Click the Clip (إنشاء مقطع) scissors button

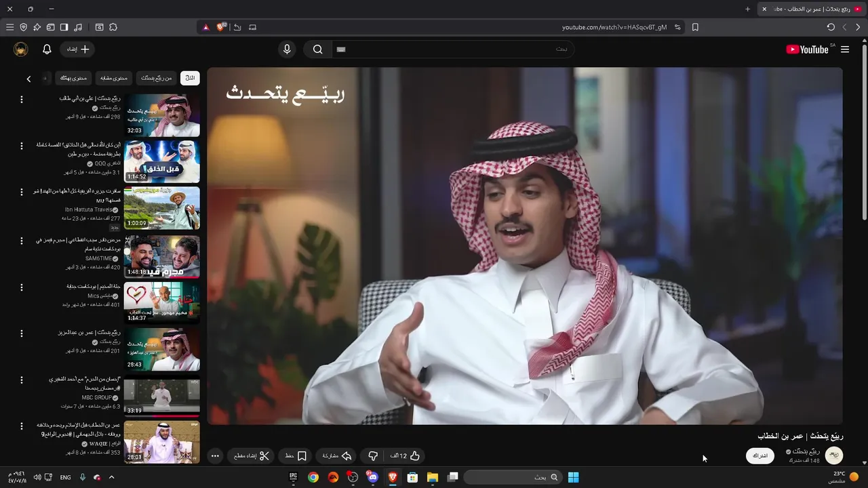(252, 456)
